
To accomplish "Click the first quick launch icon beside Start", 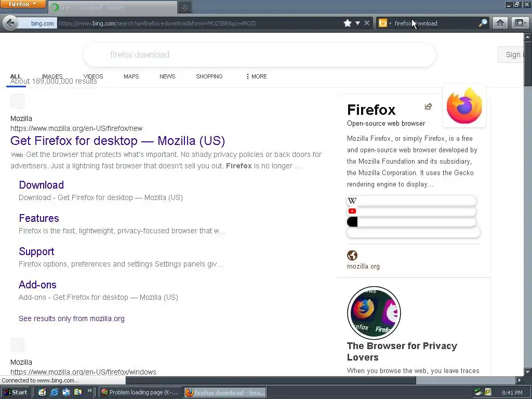I will [42, 392].
